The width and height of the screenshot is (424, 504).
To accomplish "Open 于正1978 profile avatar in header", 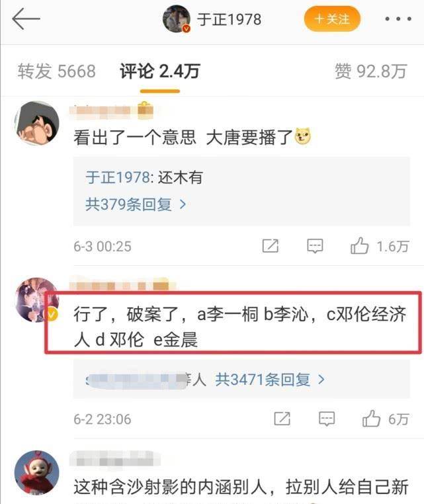I will pyautogui.click(x=177, y=19).
